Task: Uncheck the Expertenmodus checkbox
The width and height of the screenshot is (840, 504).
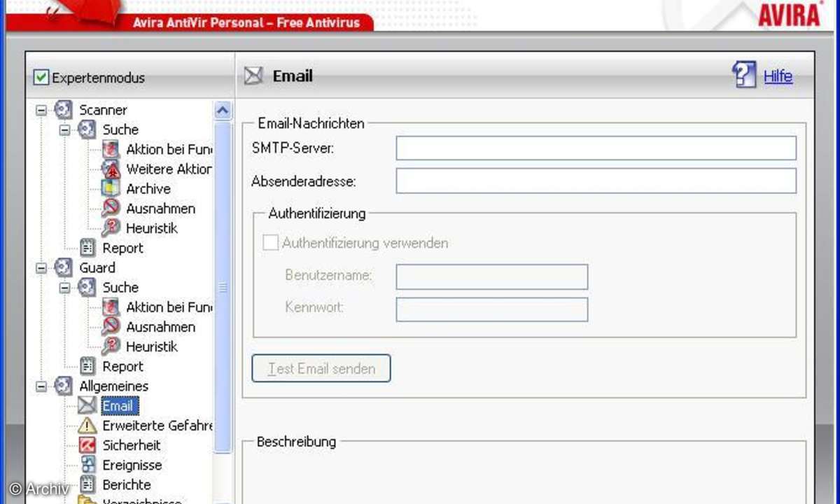Action: [x=41, y=77]
